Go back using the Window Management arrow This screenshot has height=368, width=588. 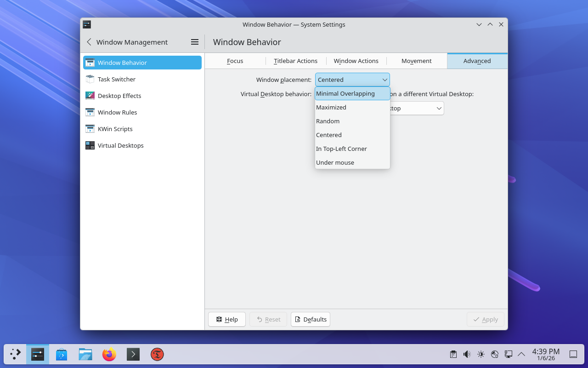click(x=89, y=42)
